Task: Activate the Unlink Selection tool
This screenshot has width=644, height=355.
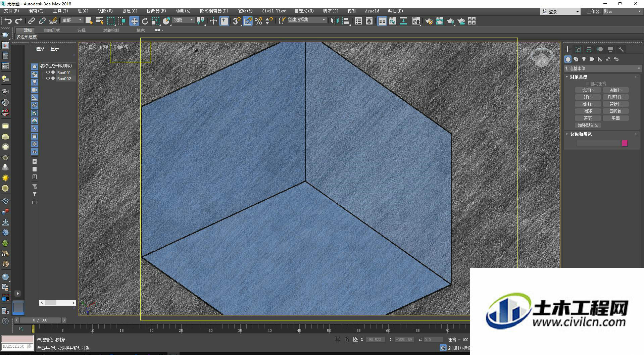Action: [x=42, y=21]
